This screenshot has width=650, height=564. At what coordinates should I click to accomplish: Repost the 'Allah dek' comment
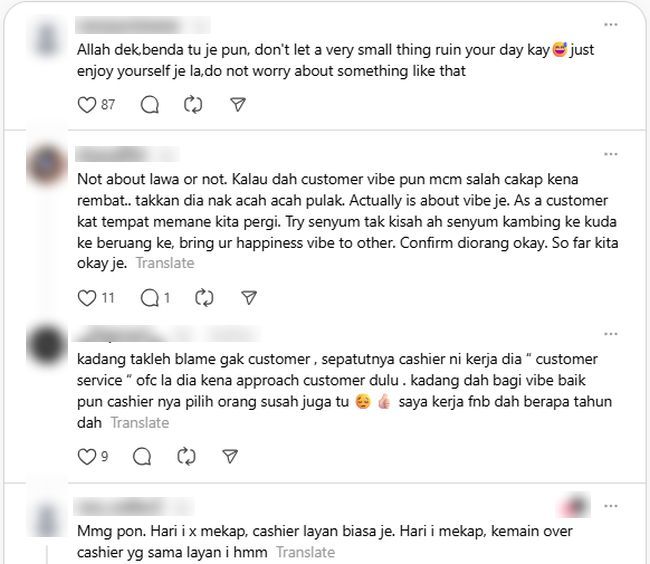193,104
